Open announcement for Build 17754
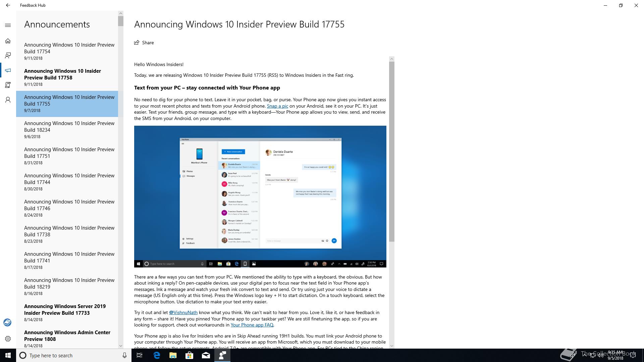Image resolution: width=644 pixels, height=362 pixels. 67,51
